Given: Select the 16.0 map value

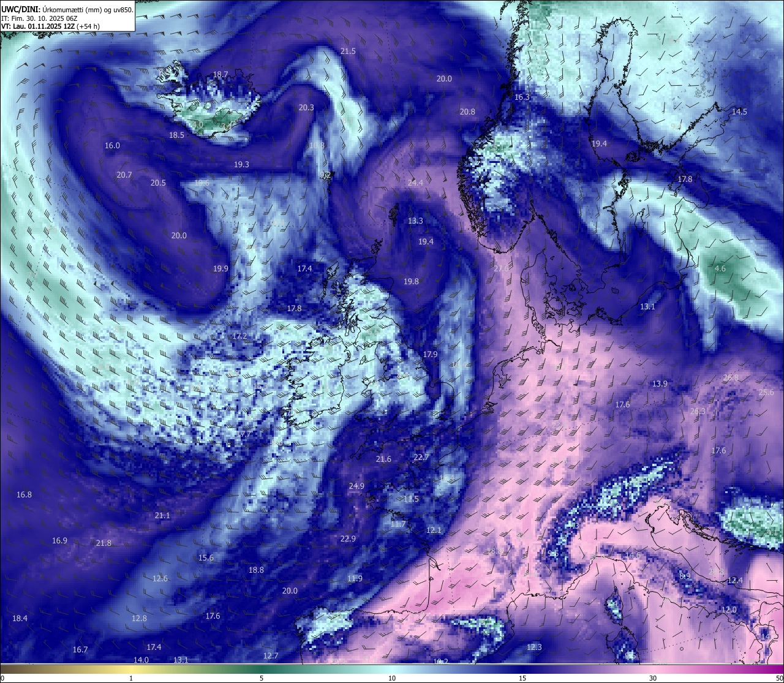Looking at the screenshot, I should (112, 146).
